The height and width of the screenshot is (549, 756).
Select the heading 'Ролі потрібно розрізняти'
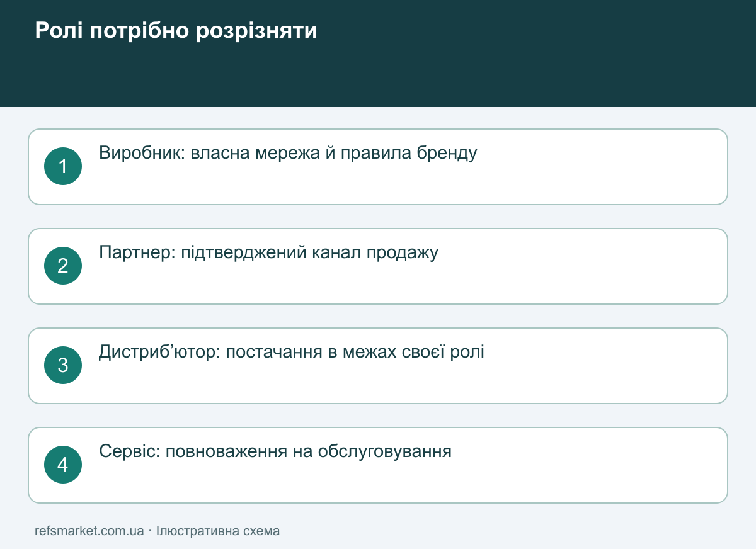(176, 31)
